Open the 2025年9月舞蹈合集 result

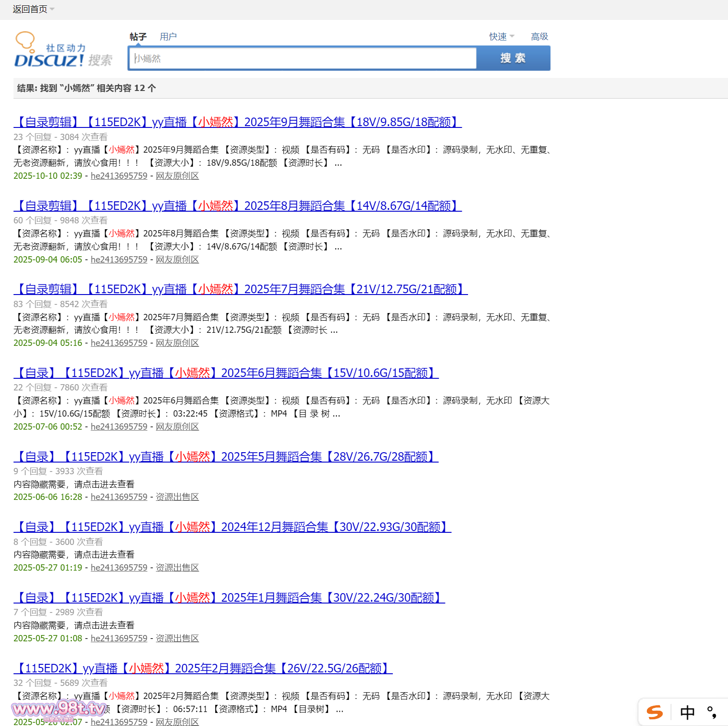[x=237, y=122]
